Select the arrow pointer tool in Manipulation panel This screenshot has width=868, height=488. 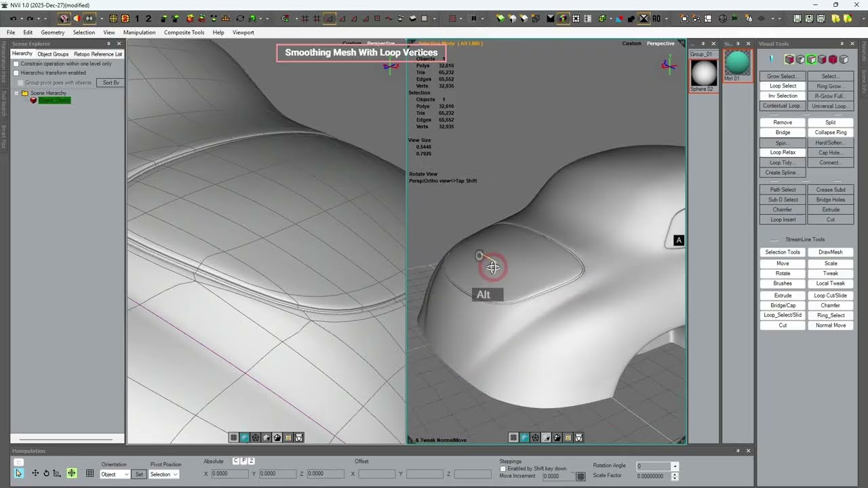18,473
